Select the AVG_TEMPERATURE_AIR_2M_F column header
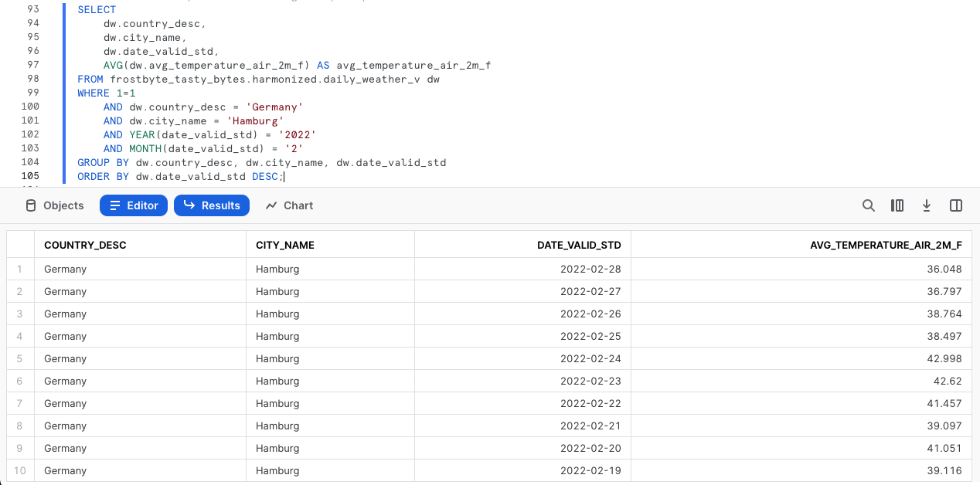 [886, 245]
